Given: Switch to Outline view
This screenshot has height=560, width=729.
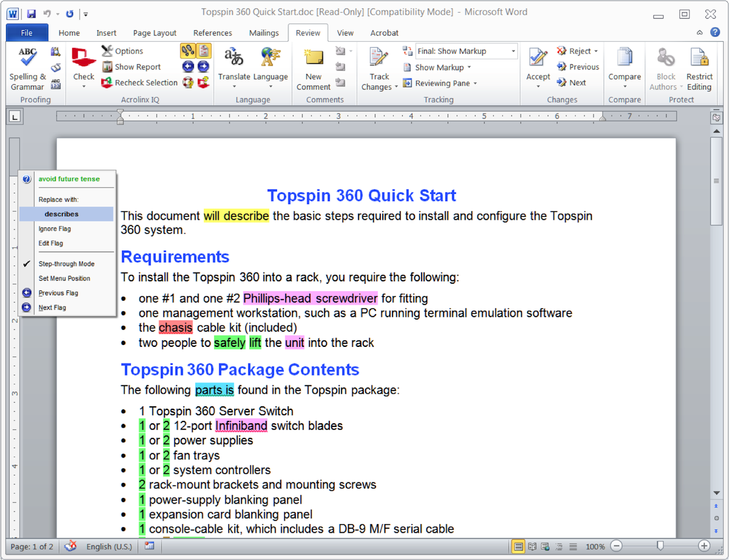Looking at the screenshot, I should (559, 546).
